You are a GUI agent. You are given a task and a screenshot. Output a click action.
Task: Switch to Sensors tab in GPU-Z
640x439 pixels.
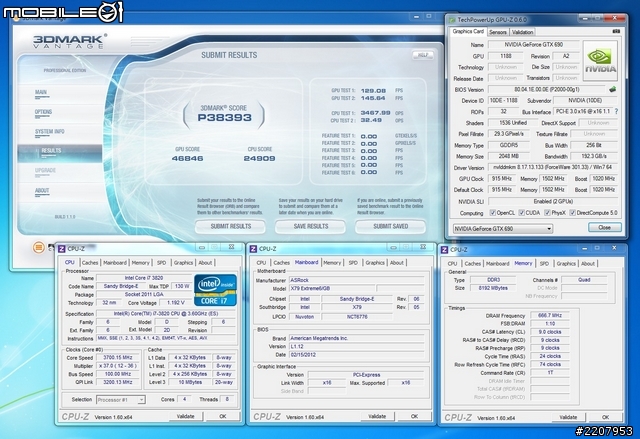click(x=498, y=32)
